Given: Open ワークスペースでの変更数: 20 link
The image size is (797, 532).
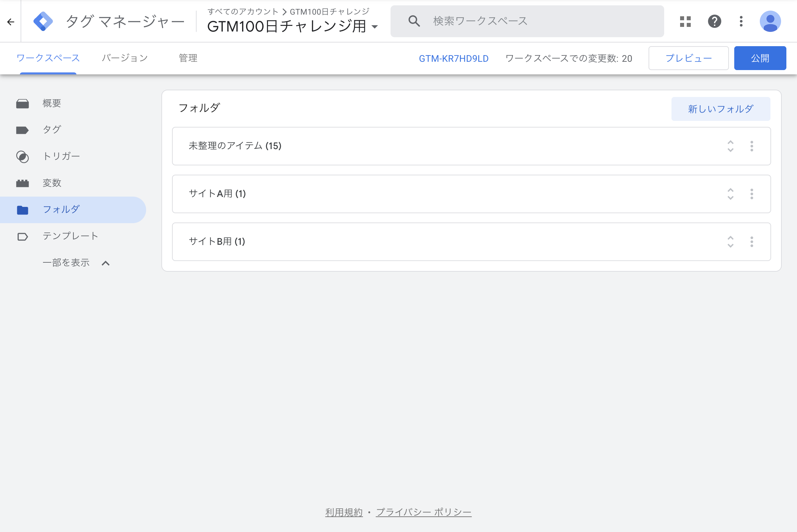Looking at the screenshot, I should pos(569,58).
